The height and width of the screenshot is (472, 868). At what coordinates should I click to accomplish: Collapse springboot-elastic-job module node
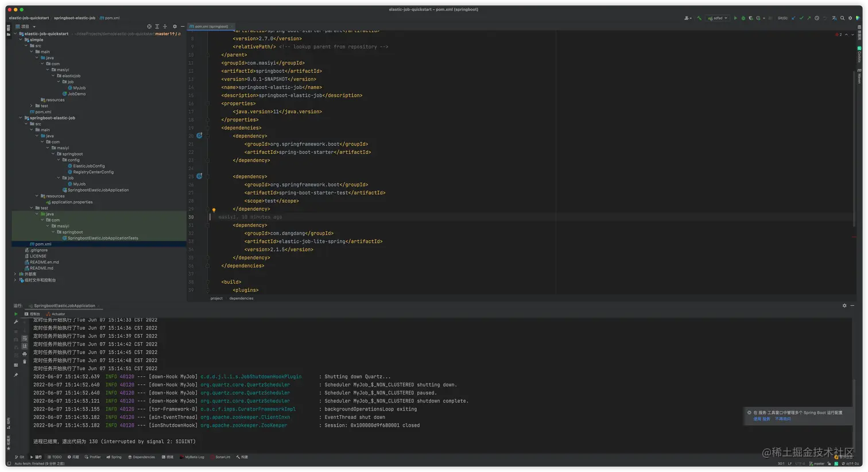(x=21, y=118)
